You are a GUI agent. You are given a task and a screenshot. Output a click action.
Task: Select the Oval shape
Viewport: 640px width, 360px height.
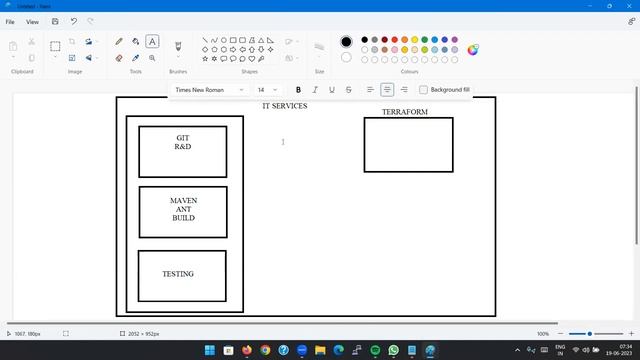click(x=224, y=40)
